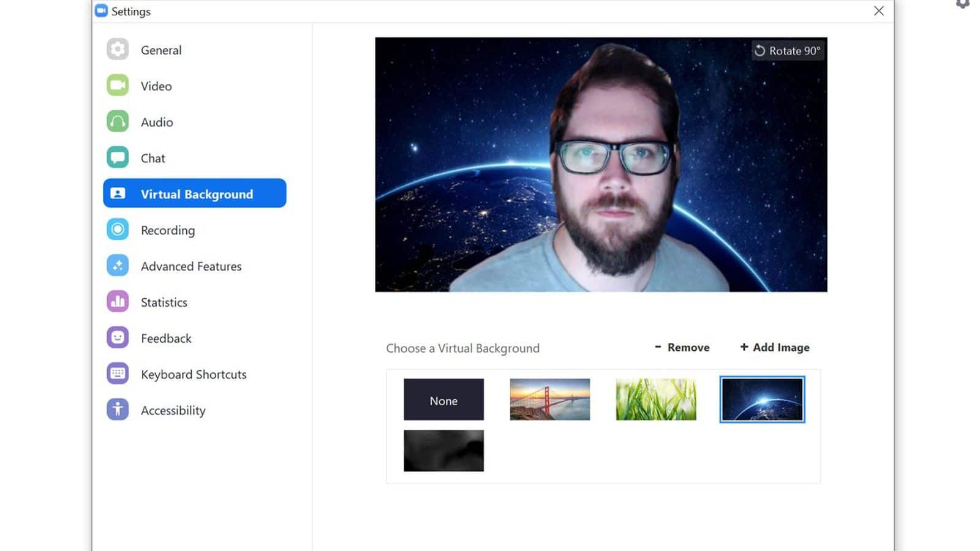Screen dimensions: 980x551
Task: Choose the dark smoky custom background
Action: (443, 451)
